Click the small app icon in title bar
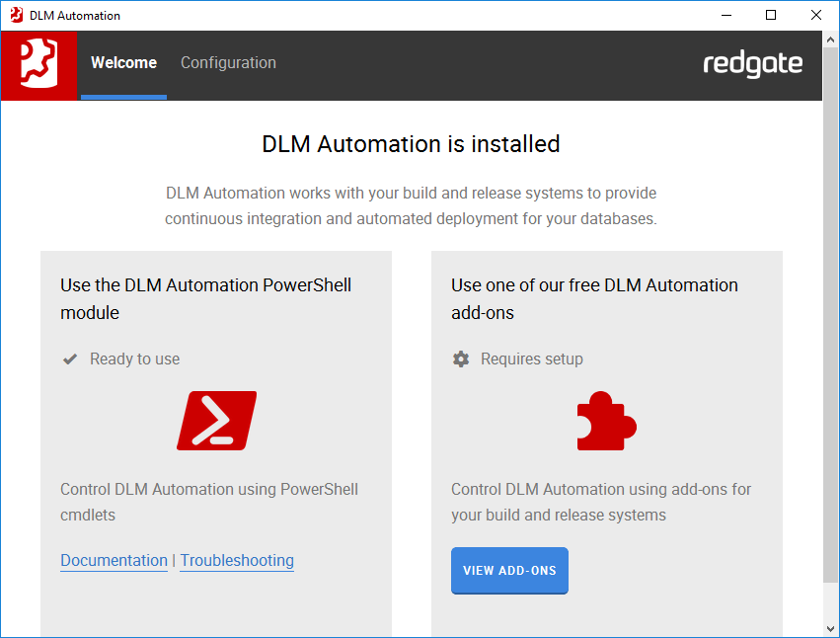Viewport: 840px width, 638px height. [x=15, y=16]
